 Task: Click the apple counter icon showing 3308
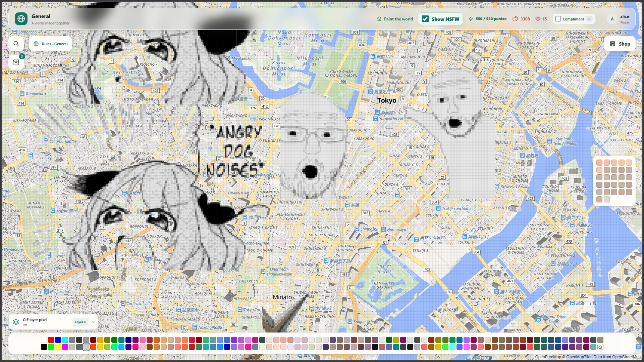click(x=515, y=19)
